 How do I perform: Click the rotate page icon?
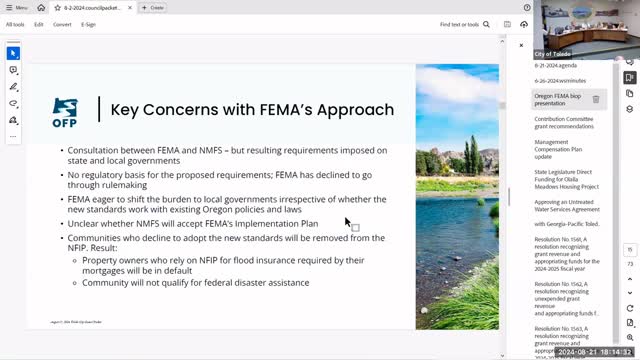click(x=630, y=308)
